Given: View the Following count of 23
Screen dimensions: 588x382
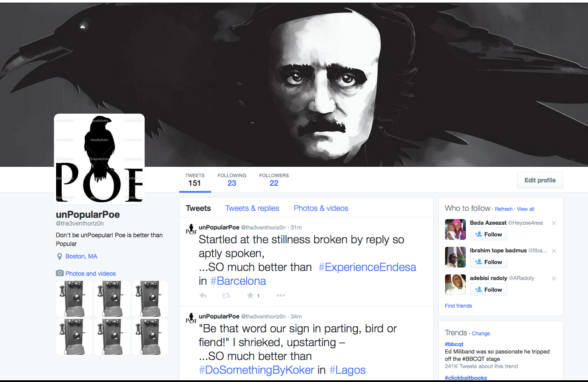Looking at the screenshot, I should pos(232,179).
